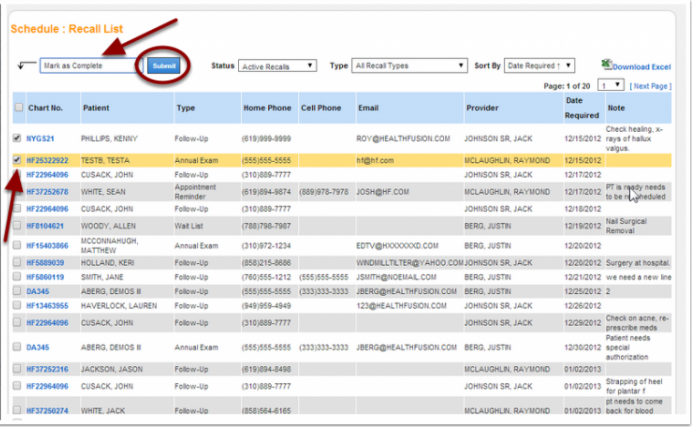Uncheck the checkbox for Phillips, Kenny
The image size is (694, 427).
coord(18,137)
